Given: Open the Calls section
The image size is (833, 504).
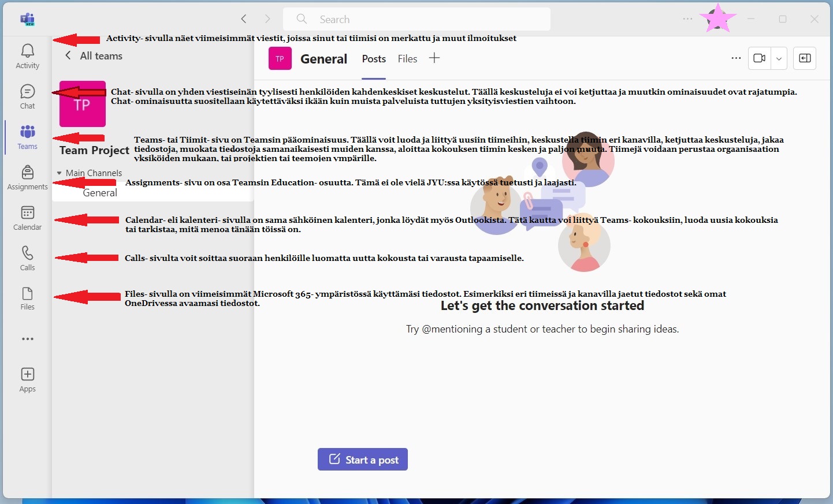Looking at the screenshot, I should [x=27, y=258].
